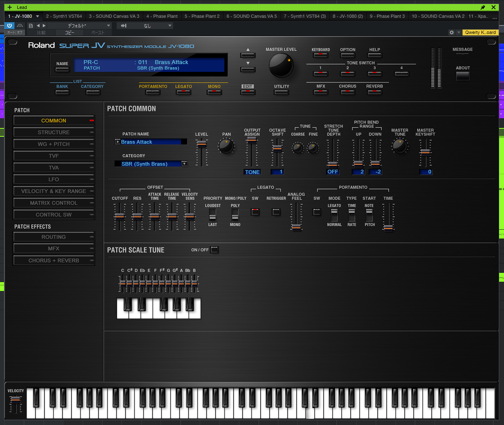Screen dimensions: 504x425
Task: Click the input routing arrow icon beside なし
Action: pos(124,25)
